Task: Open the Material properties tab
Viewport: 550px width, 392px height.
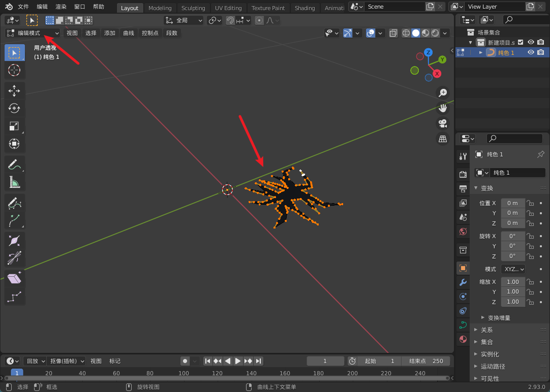Action: tap(463, 339)
